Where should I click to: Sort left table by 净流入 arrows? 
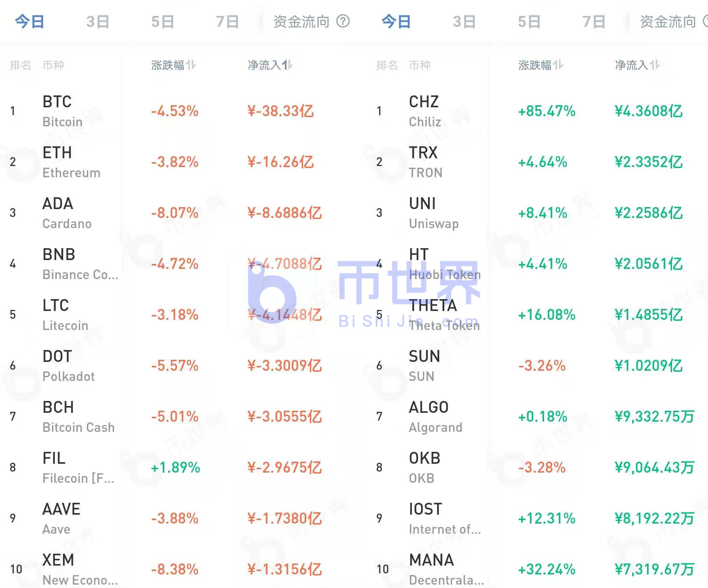click(x=288, y=65)
